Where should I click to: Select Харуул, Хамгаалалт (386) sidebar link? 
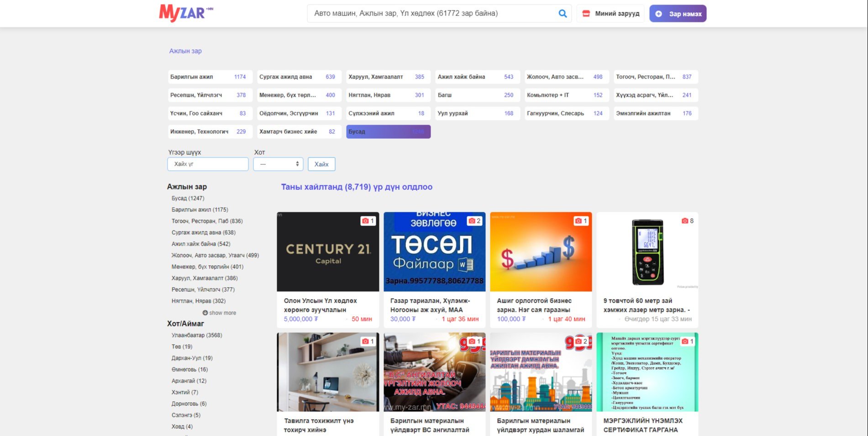click(205, 278)
